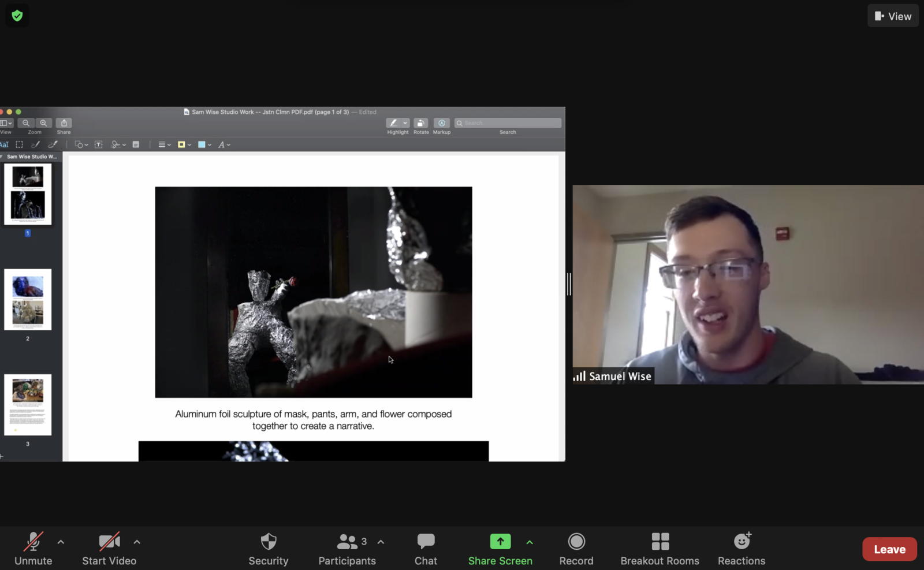Click the participant count '3'

point(364,542)
